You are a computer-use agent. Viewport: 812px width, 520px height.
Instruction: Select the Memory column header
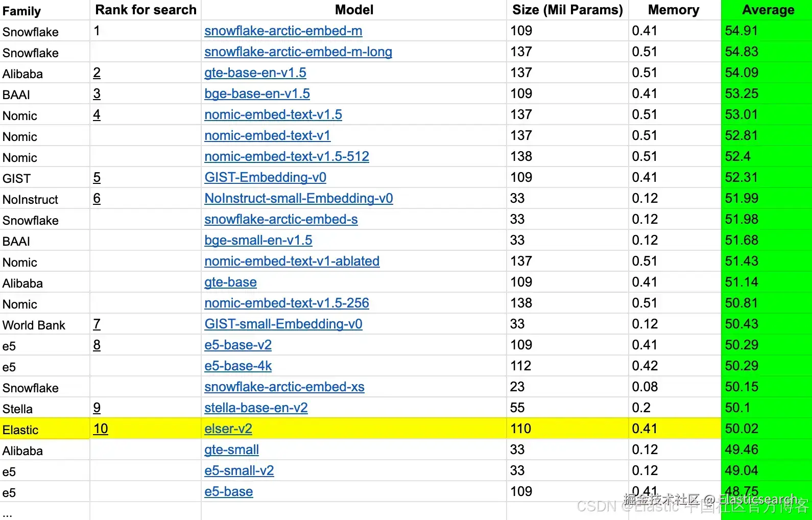[674, 10]
